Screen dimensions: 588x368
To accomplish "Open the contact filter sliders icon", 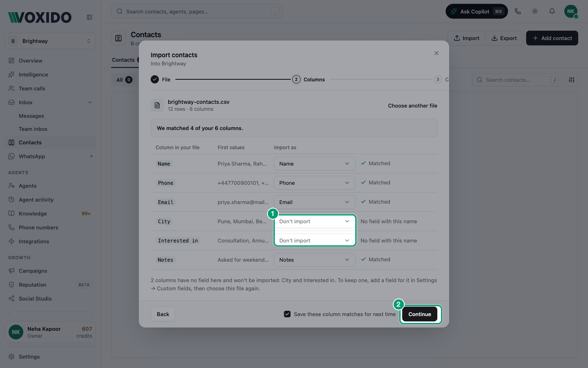I will click(572, 80).
